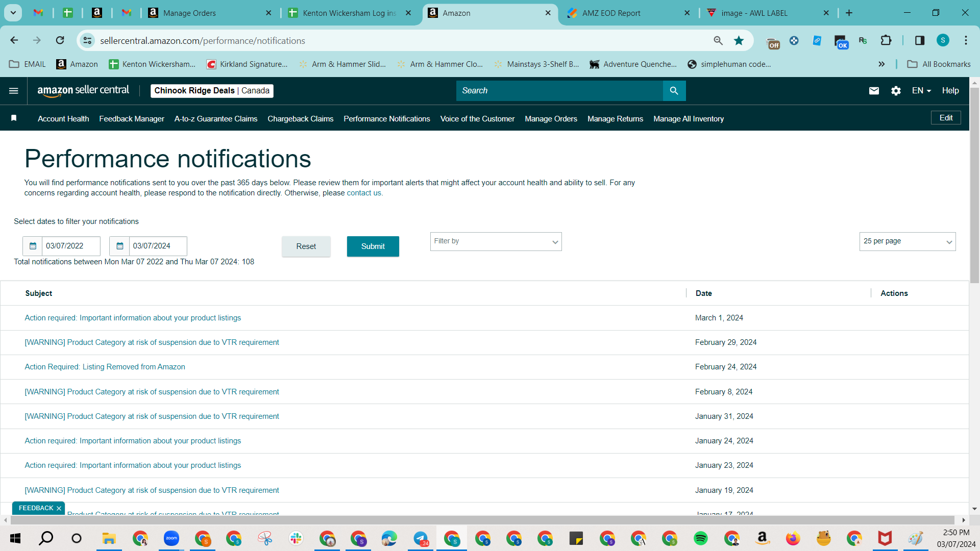Go back to the previous page
Screen dimensions: 980x551
(x=14, y=40)
